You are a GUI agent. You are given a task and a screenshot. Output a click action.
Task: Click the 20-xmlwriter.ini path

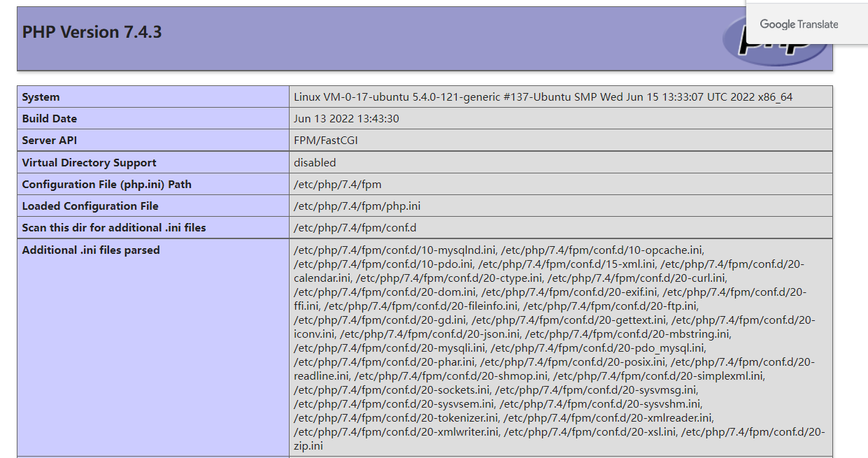(x=395, y=432)
